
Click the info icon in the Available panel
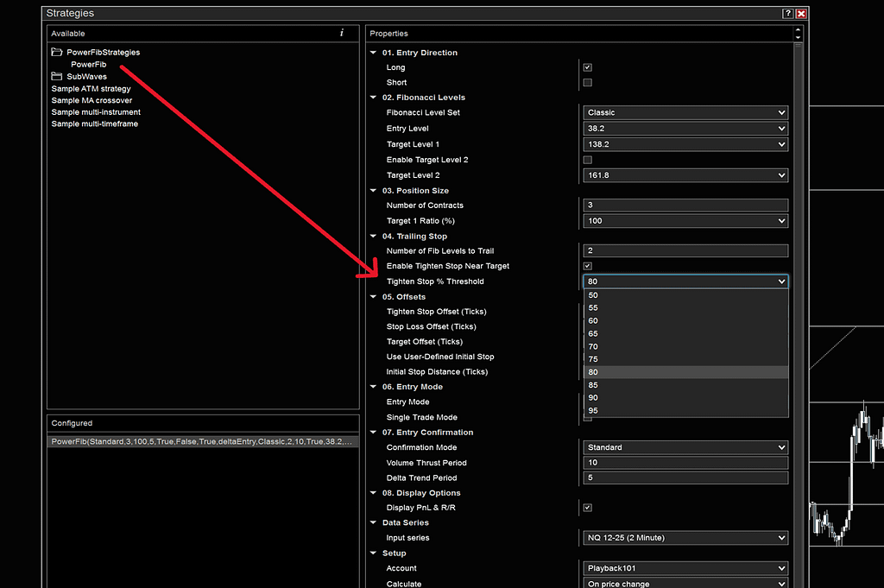click(x=342, y=33)
